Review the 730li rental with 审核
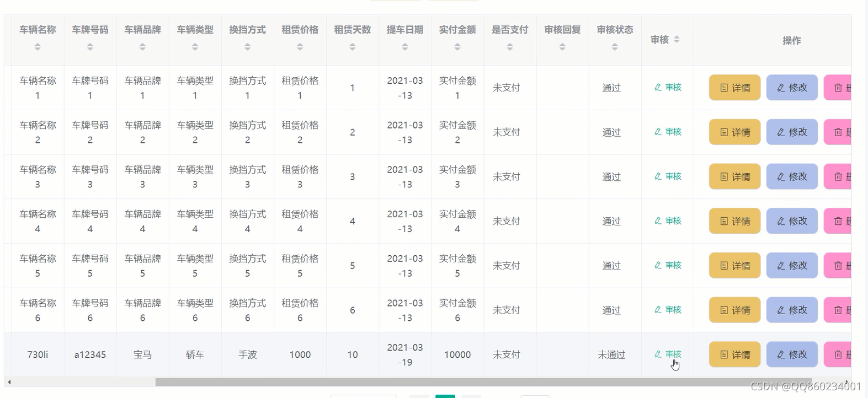This screenshot has height=398, width=868. pos(668,354)
